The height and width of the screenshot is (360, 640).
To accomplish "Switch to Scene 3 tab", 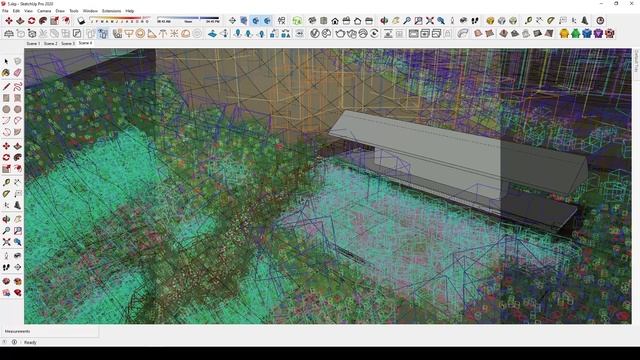I will click(x=68, y=43).
